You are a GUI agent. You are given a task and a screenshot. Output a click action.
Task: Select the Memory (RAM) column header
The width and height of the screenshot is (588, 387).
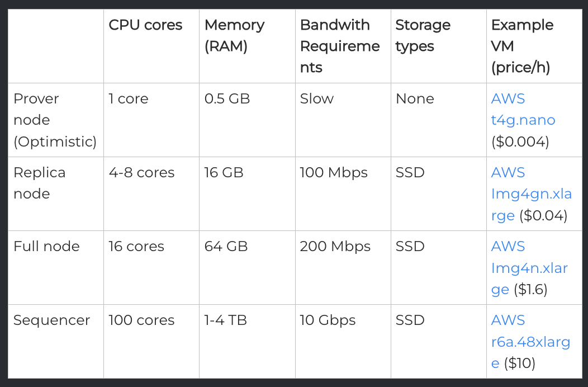tap(234, 36)
